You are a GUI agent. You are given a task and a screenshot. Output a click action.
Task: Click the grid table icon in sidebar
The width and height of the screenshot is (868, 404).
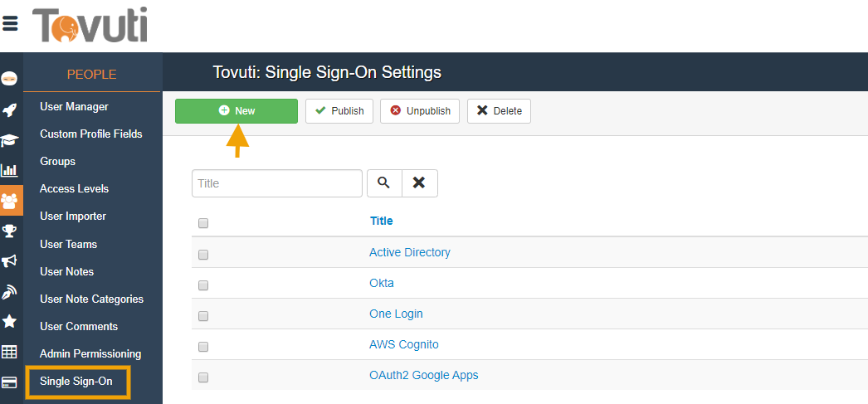pyautogui.click(x=10, y=352)
